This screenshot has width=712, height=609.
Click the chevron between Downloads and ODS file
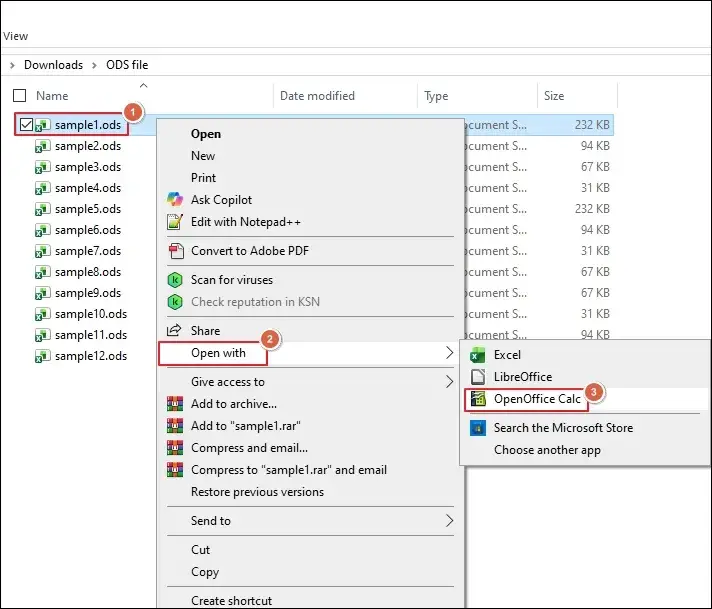point(94,65)
